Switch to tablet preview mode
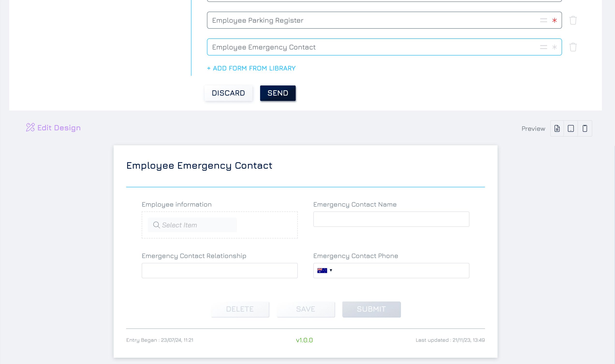Screen dimensions: 615x364 (x=571, y=128)
